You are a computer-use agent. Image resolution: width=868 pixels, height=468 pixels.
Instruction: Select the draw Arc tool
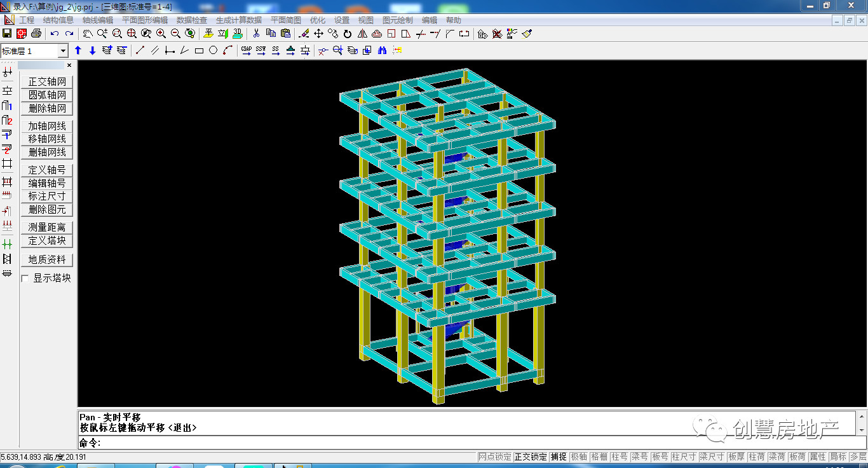click(227, 50)
